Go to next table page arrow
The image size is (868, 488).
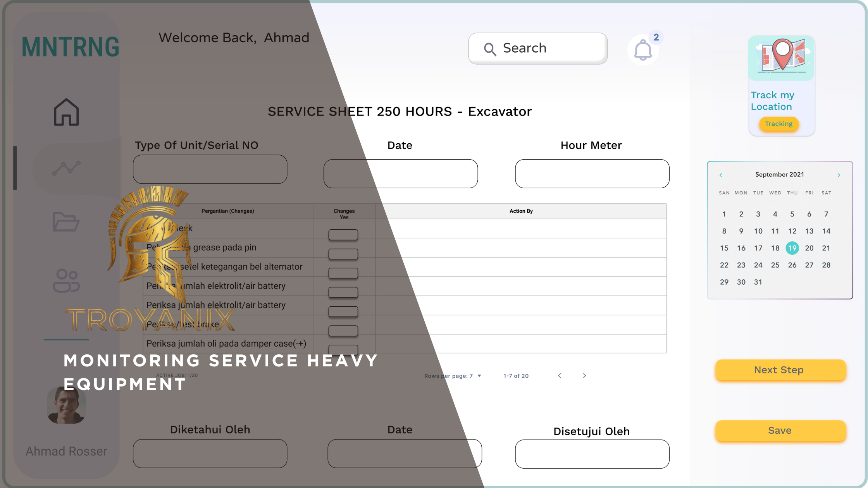pyautogui.click(x=584, y=376)
